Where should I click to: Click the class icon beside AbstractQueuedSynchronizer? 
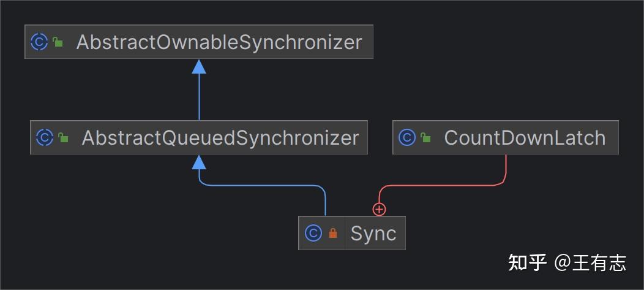pos(45,137)
